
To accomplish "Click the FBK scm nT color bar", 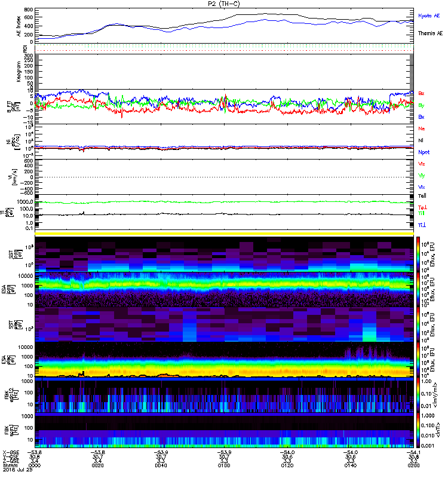I will point(418,430).
